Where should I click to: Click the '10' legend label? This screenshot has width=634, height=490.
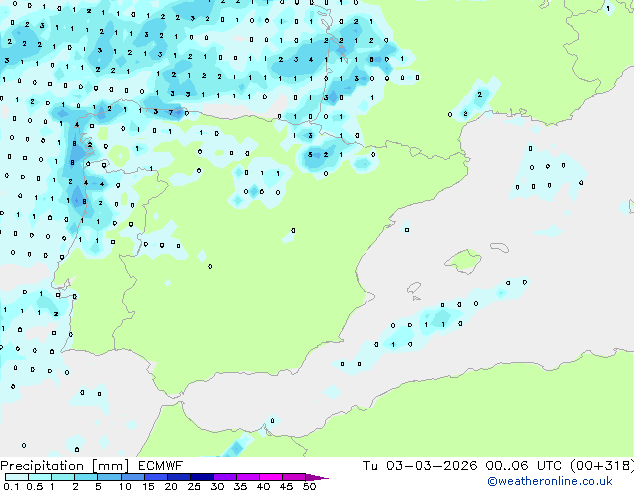pos(125,486)
